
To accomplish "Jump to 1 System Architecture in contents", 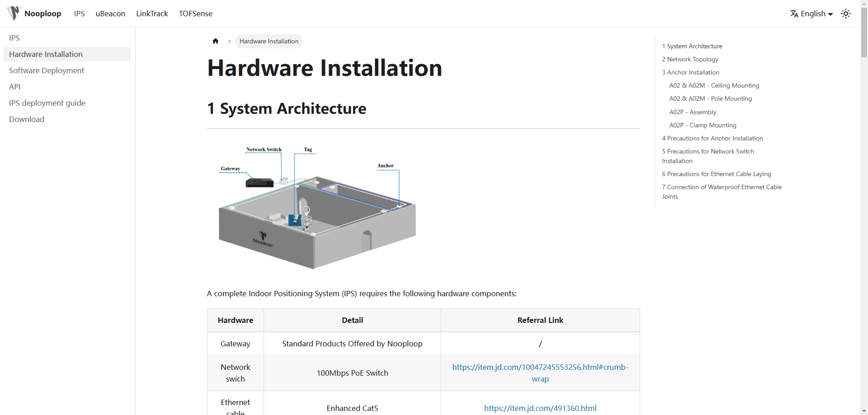I will coord(692,46).
